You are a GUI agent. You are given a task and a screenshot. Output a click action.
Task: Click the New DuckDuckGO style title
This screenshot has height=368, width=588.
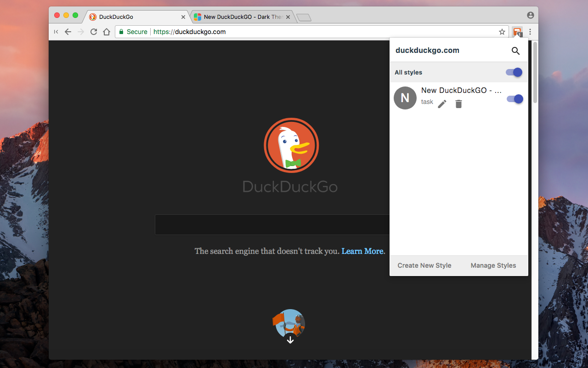coord(461,91)
